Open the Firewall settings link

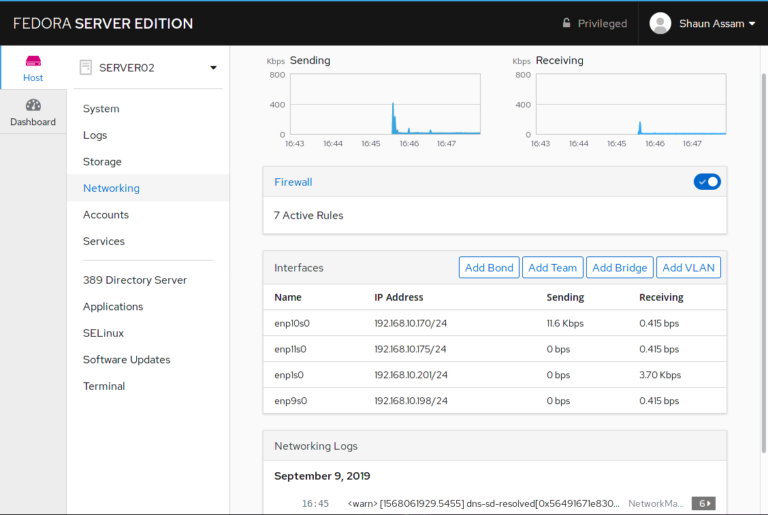pos(293,182)
